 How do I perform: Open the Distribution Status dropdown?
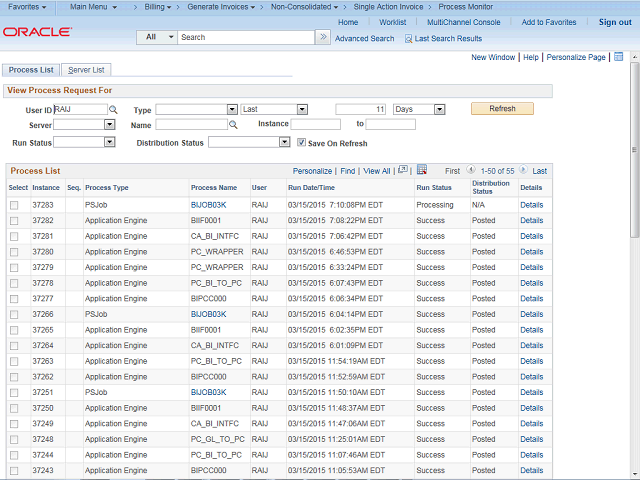(x=249, y=142)
